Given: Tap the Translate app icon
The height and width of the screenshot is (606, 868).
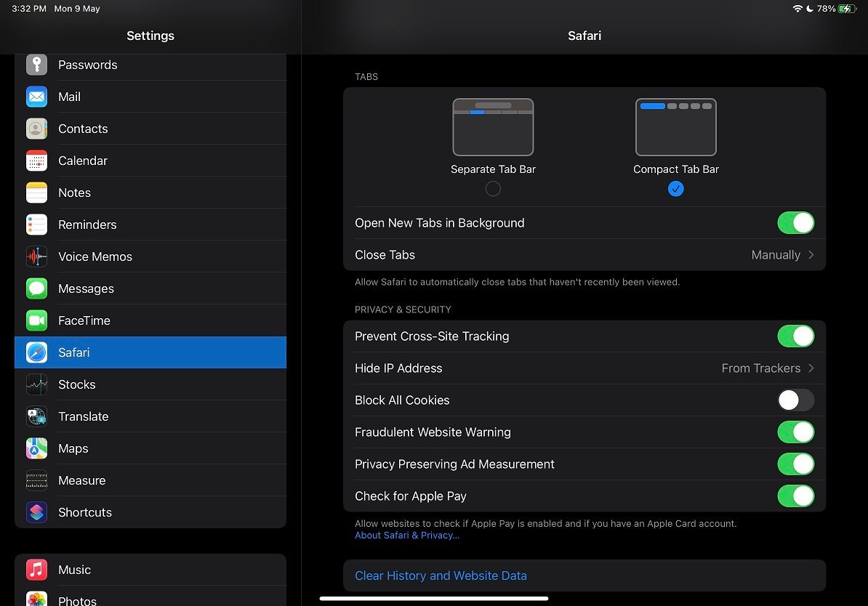Looking at the screenshot, I should click(36, 416).
